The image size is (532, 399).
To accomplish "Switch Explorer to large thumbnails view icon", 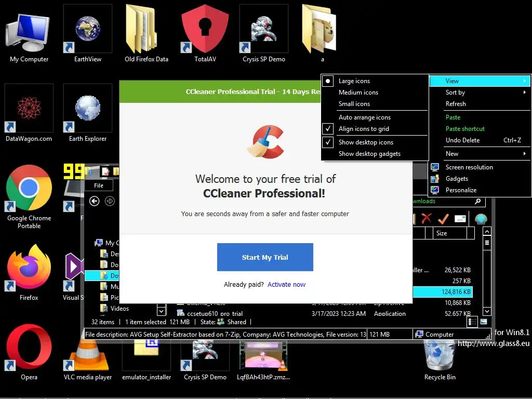I will [x=484, y=322].
